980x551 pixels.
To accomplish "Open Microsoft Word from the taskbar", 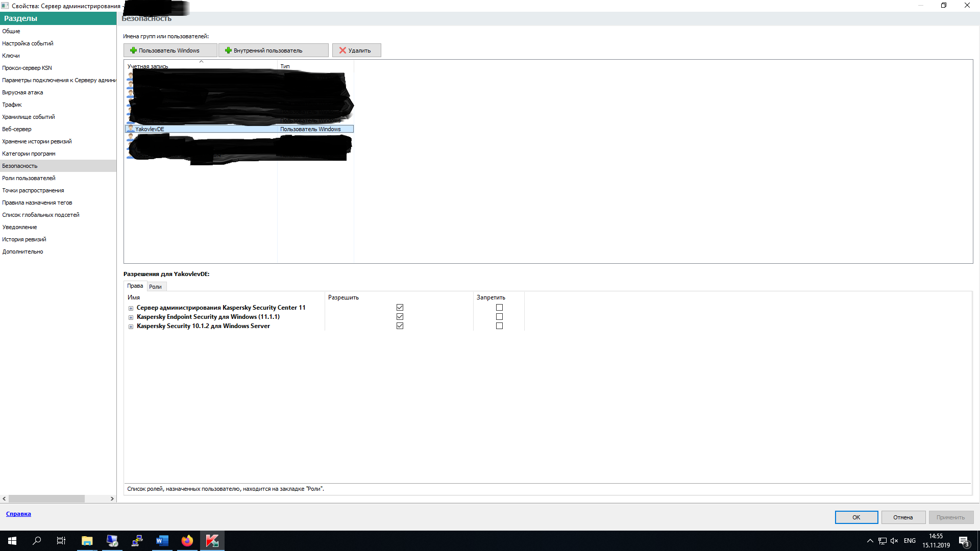I will (162, 541).
